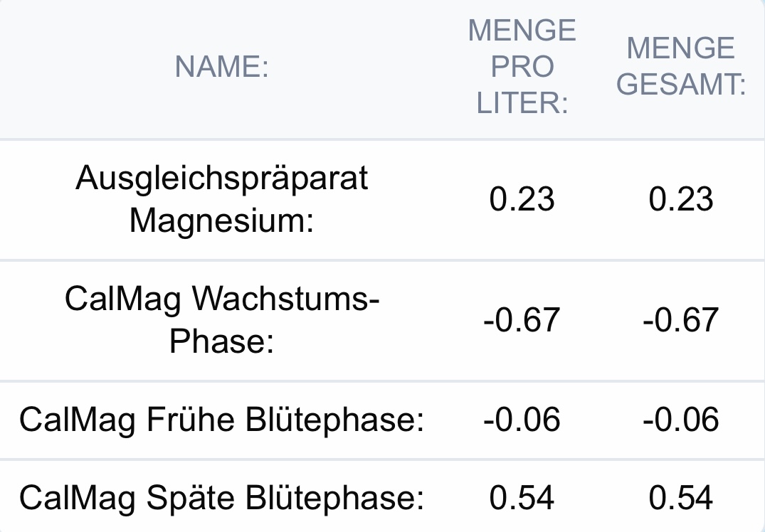The image size is (765, 532).
Task: Click Frühe Blütephase total amount value -0.06
Action: (680, 420)
